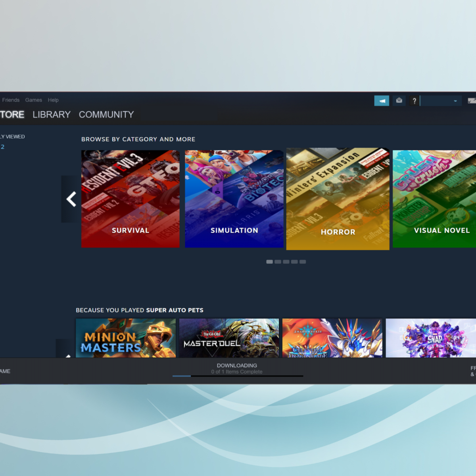Select the fifth carousel page dot
Screen dimensions: 476x476
coord(303,262)
